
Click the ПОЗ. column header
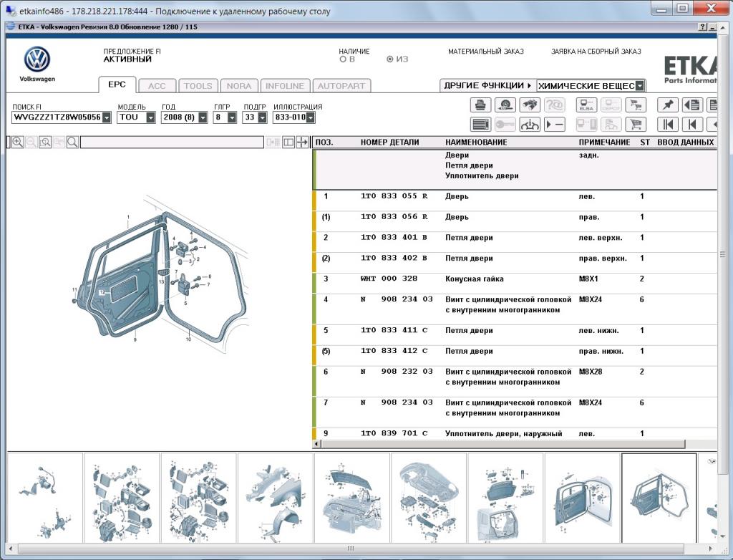324,143
